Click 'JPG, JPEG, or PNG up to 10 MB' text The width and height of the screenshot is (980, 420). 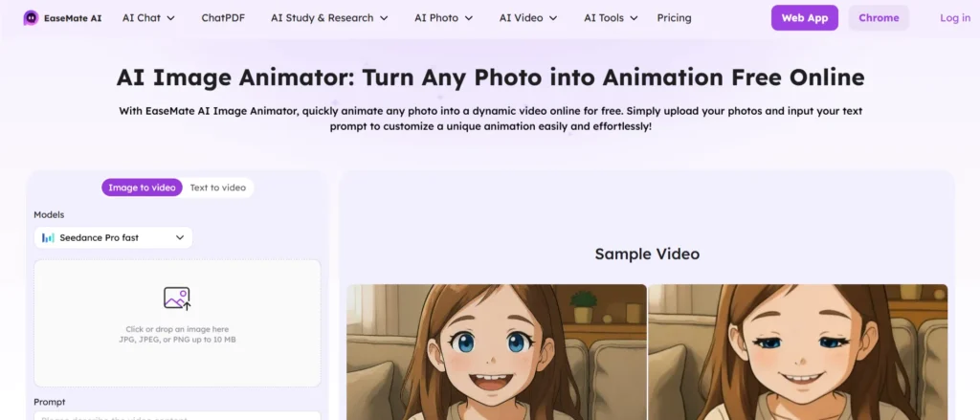(x=177, y=340)
